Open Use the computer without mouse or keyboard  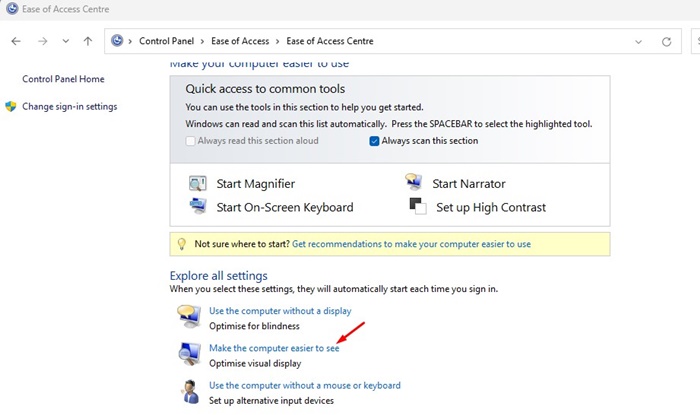click(304, 386)
